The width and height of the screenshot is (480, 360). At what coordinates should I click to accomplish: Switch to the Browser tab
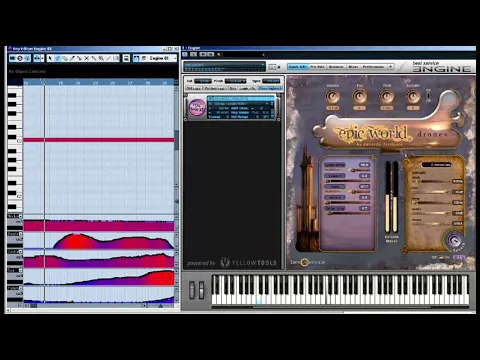(336, 67)
